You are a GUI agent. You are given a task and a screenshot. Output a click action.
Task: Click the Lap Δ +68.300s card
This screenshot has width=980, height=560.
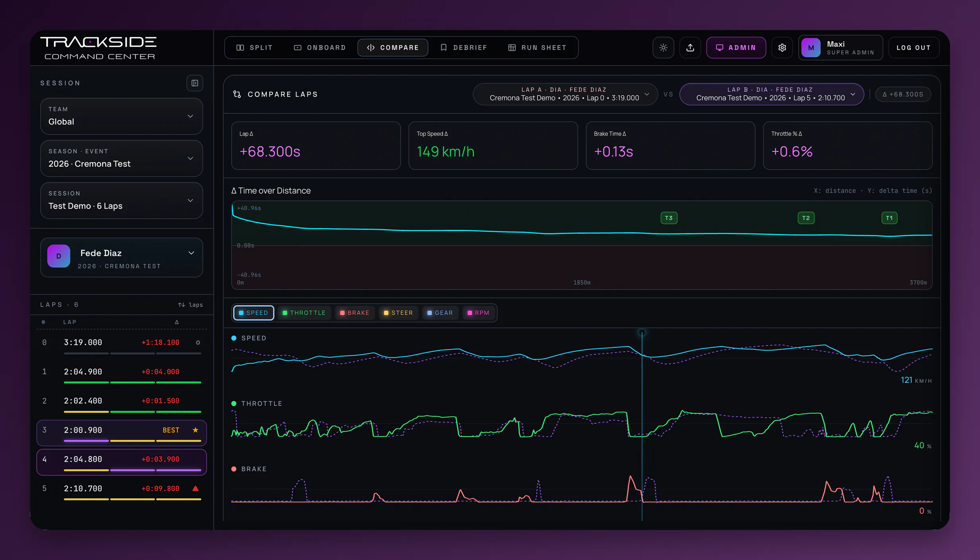(x=316, y=145)
